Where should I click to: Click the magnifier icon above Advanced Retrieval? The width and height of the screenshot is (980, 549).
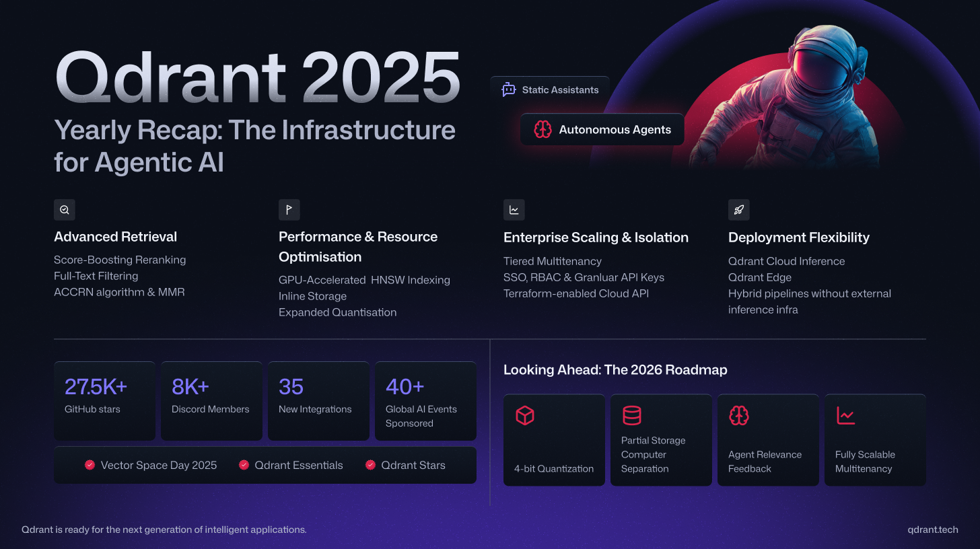coord(65,209)
